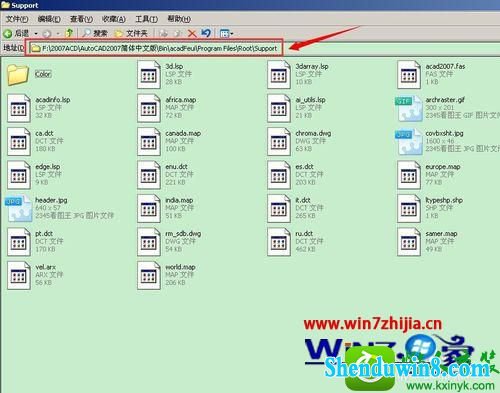This screenshot has width=500, height=393.
Task: Select the header.jpg image icon
Action: pyautogui.click(x=19, y=209)
